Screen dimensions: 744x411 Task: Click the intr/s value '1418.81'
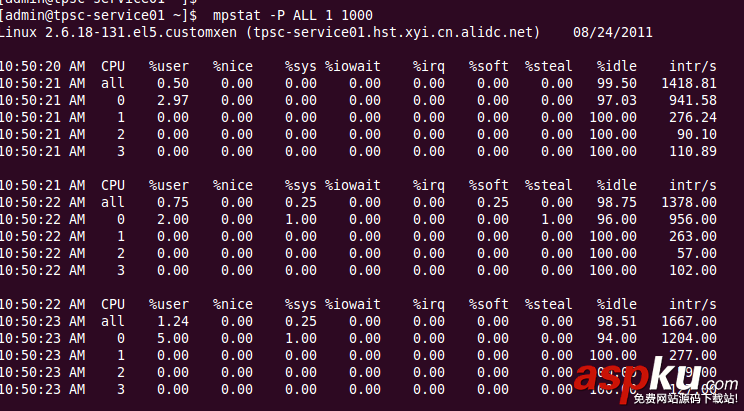click(689, 84)
